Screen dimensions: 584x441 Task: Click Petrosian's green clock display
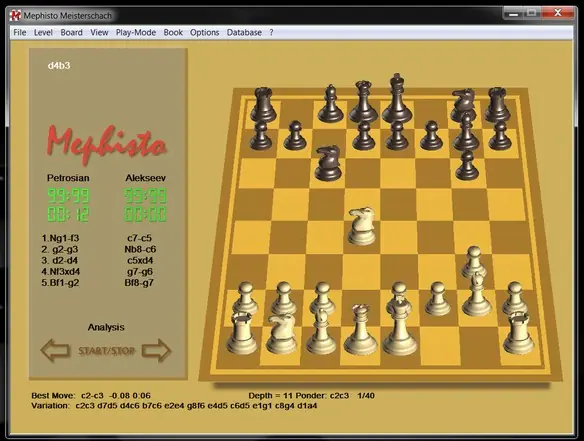pos(69,205)
